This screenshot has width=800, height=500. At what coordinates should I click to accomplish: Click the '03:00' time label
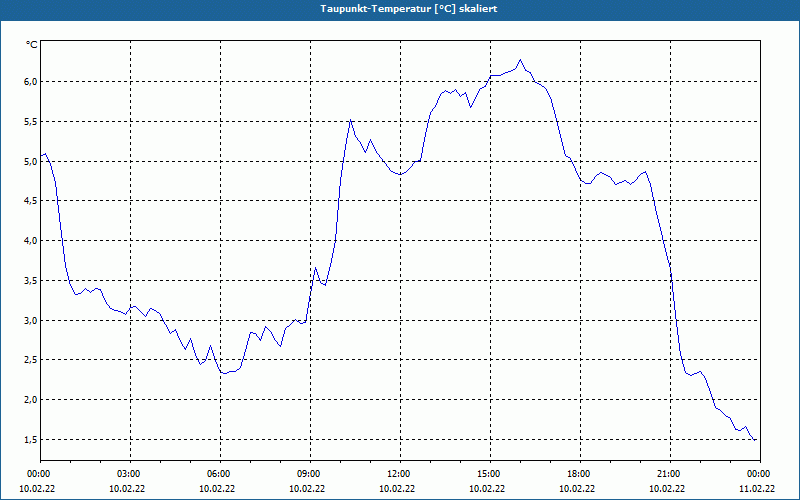tap(127, 474)
